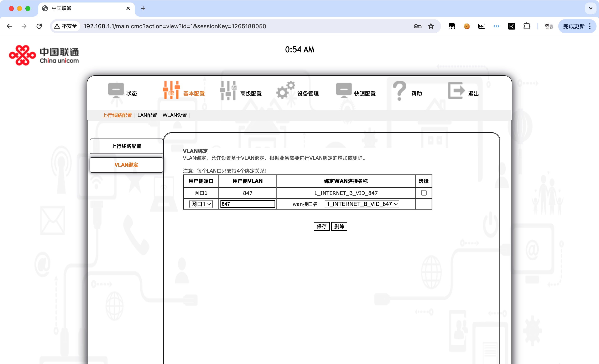This screenshot has height=364, width=599.
Task: Click the 用户侧VLAN input field showing 847
Action: 248,204
